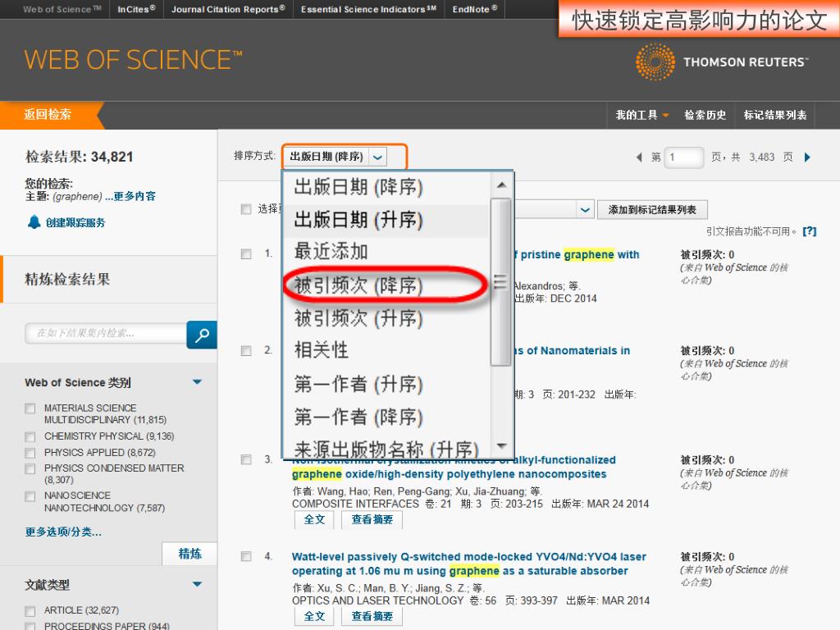The image size is (840, 630).
Task: Open 标记结果列表 marked list
Action: [774, 115]
